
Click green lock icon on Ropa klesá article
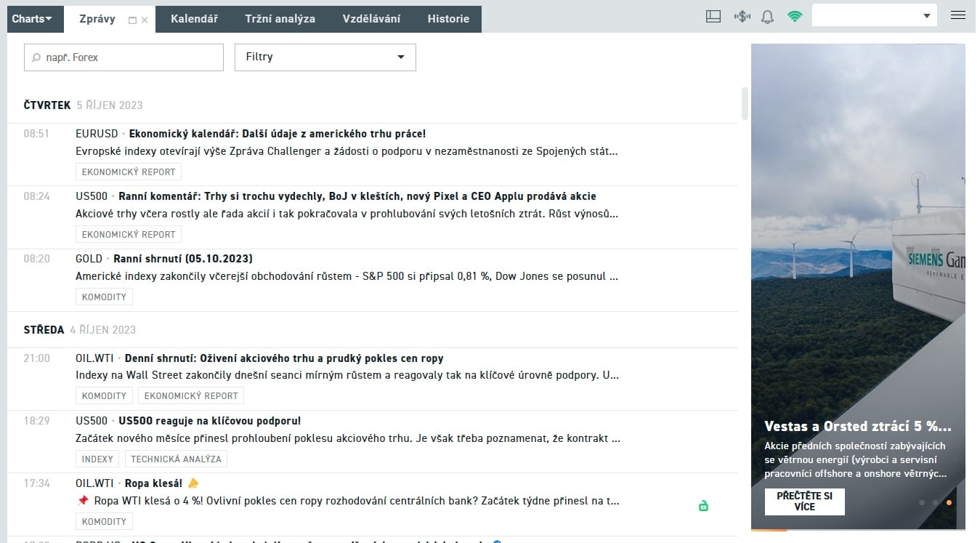tap(702, 506)
